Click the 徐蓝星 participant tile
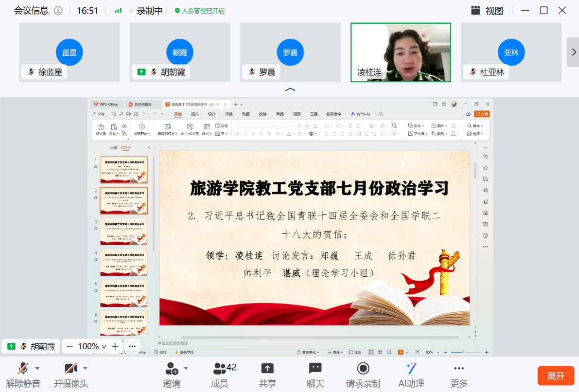Image resolution: width=579 pixels, height=392 pixels. 69,52
